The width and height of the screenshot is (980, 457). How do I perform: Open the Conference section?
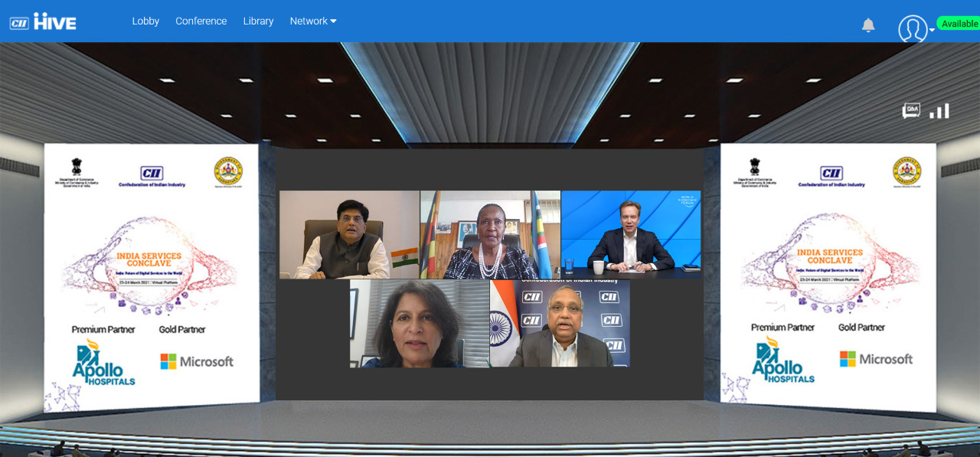click(x=201, y=21)
